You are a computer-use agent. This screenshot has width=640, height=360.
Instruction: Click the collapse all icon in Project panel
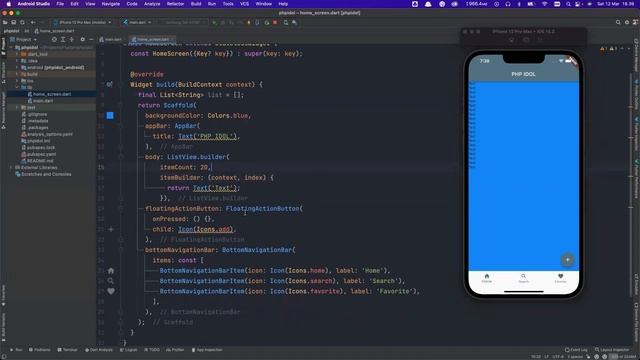pyautogui.click(x=71, y=40)
